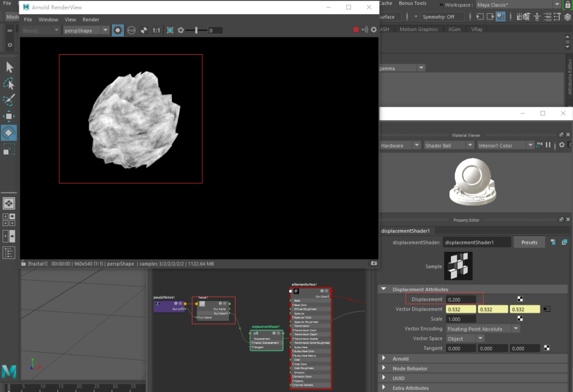The width and height of the screenshot is (573, 392).
Task: Click the snapshot camera icon below the render
Action: tap(374, 263)
